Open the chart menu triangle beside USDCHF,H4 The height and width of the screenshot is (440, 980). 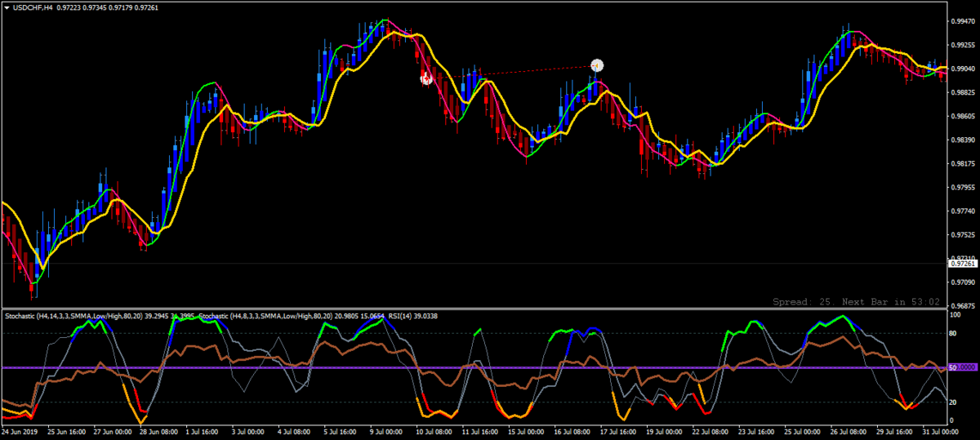coord(7,7)
